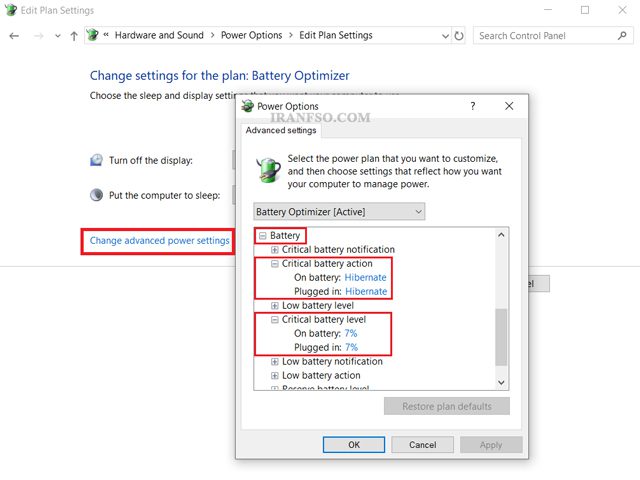
Task: Maximize the Edit Plan Settings window
Action: [585, 10]
